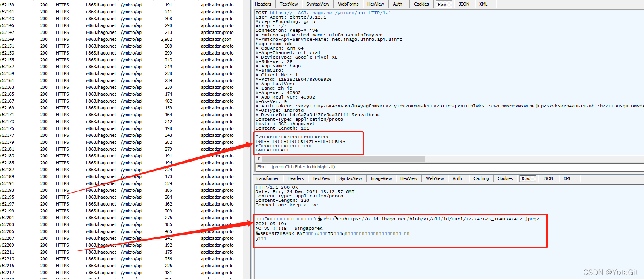Switch to request Auth tab

pyautogui.click(x=398, y=4)
